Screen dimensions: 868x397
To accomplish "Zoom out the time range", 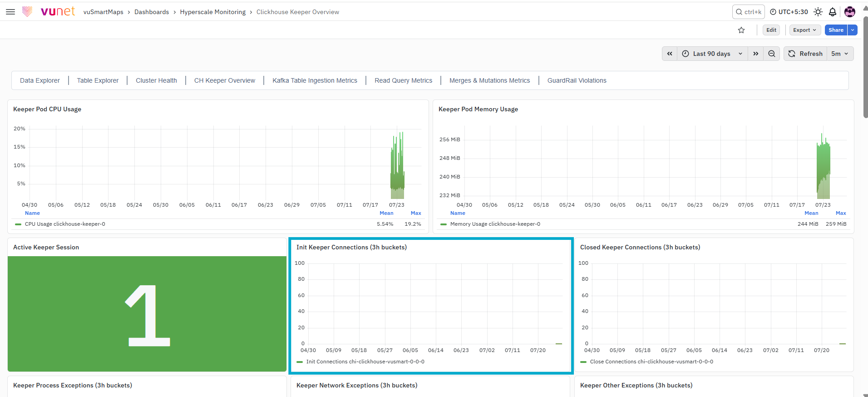I will tap(772, 54).
